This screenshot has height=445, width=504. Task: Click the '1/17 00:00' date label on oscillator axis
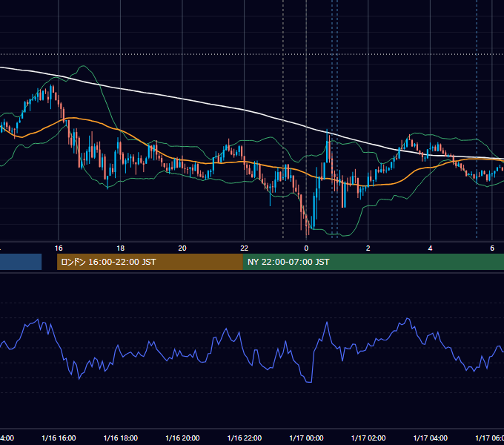(306, 438)
